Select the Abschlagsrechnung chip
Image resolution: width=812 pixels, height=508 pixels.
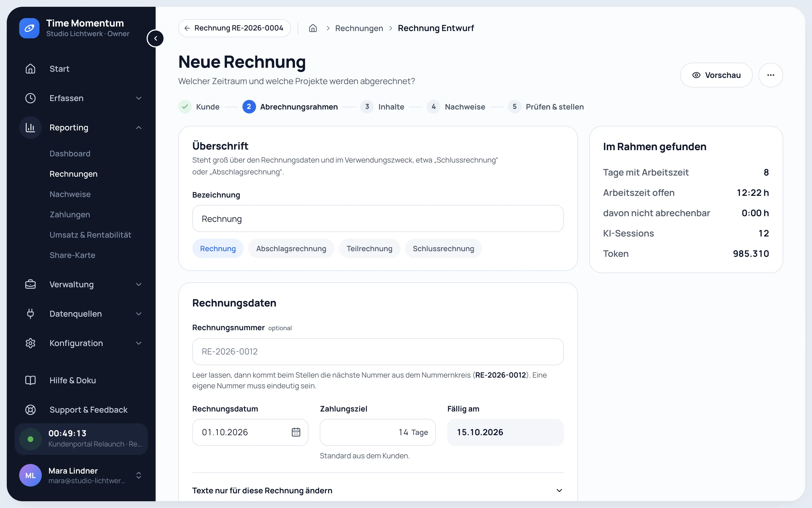tap(291, 249)
